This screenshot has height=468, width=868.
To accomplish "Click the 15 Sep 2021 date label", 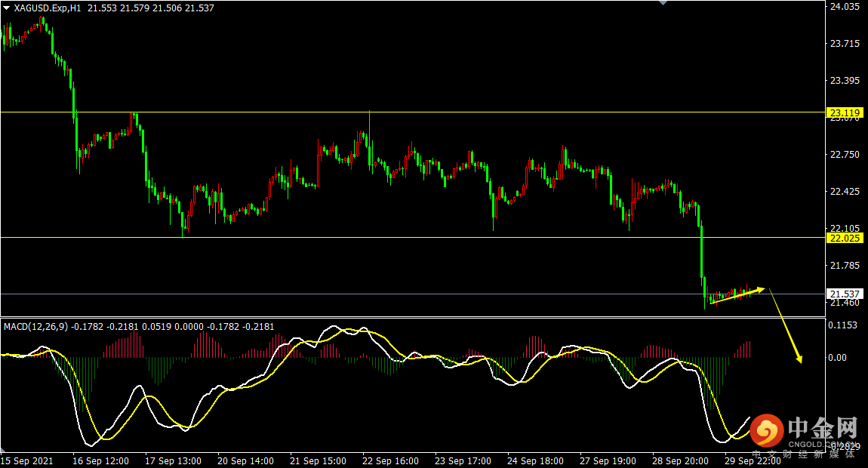I will (26, 460).
